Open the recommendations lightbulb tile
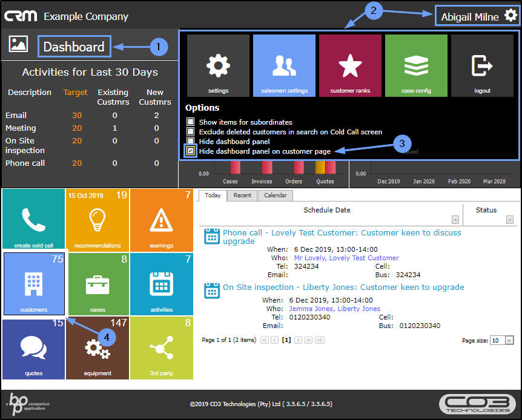The height and width of the screenshot is (420, 522). [x=97, y=220]
